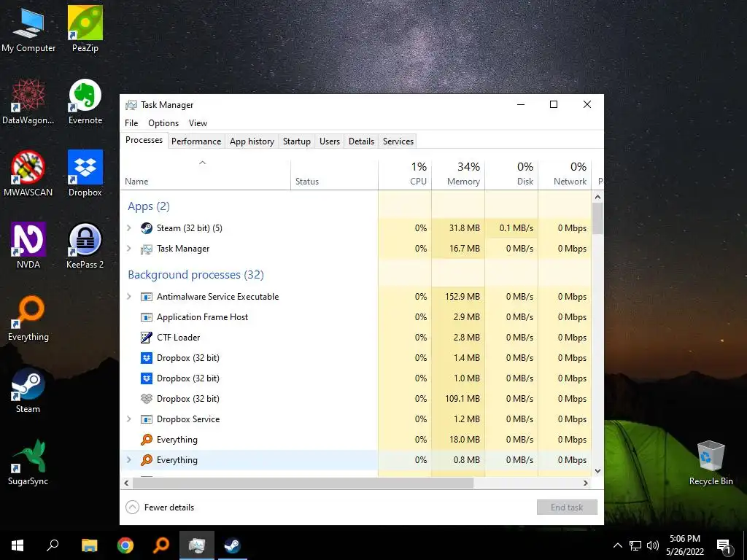Open the My Computer desktop icon
Screen dimensions: 747x560
(28, 29)
